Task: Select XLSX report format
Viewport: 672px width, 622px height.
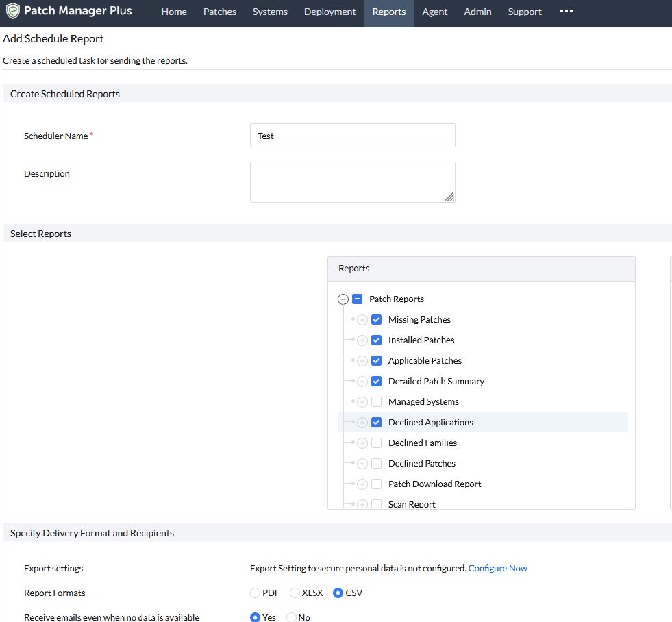Action: click(295, 593)
